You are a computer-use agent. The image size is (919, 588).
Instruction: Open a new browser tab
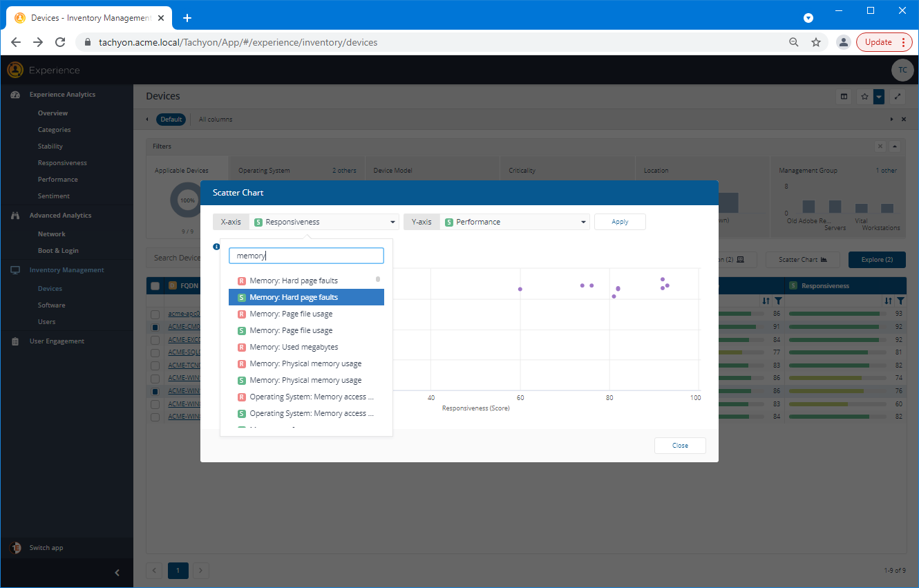coord(187,18)
